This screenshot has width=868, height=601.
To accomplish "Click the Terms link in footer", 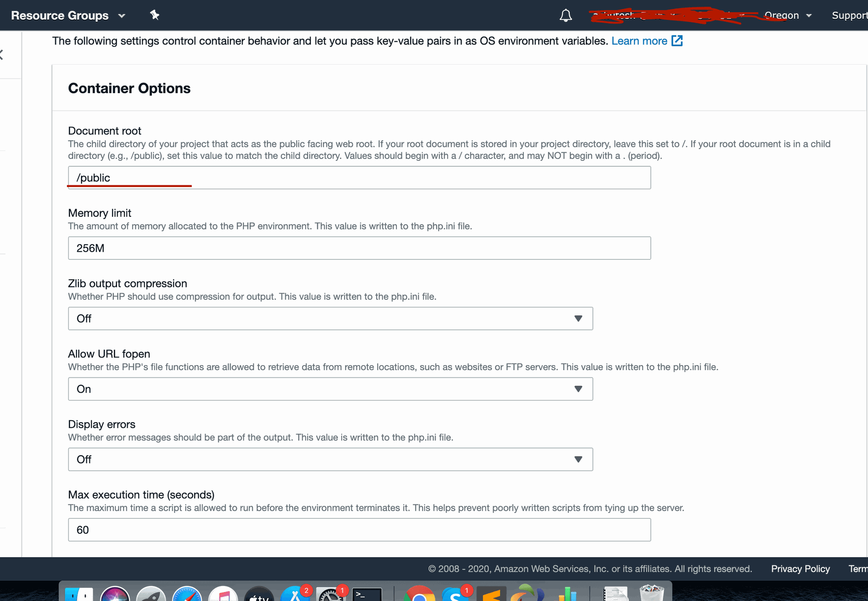I will (858, 569).
